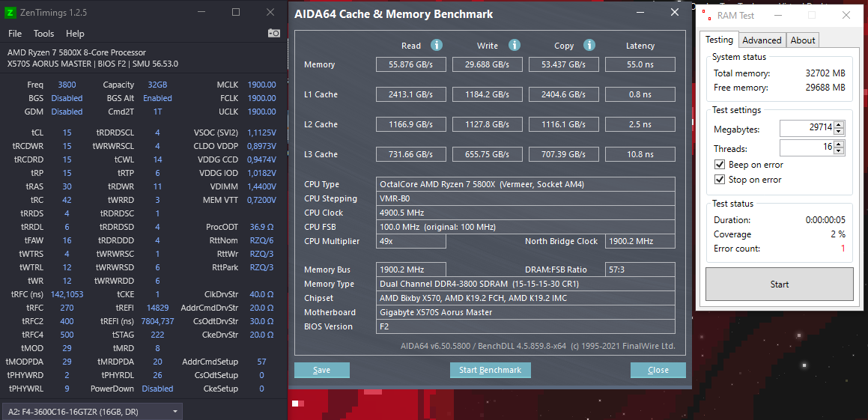Increase Megabytes value with up arrow
This screenshot has height=420, width=868.
[x=840, y=126]
